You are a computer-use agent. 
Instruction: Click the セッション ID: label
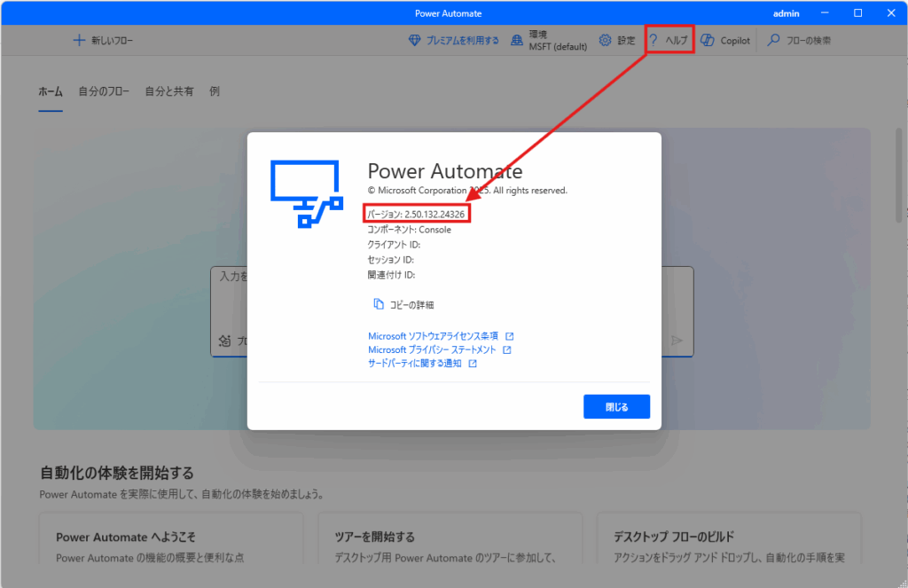point(391,260)
